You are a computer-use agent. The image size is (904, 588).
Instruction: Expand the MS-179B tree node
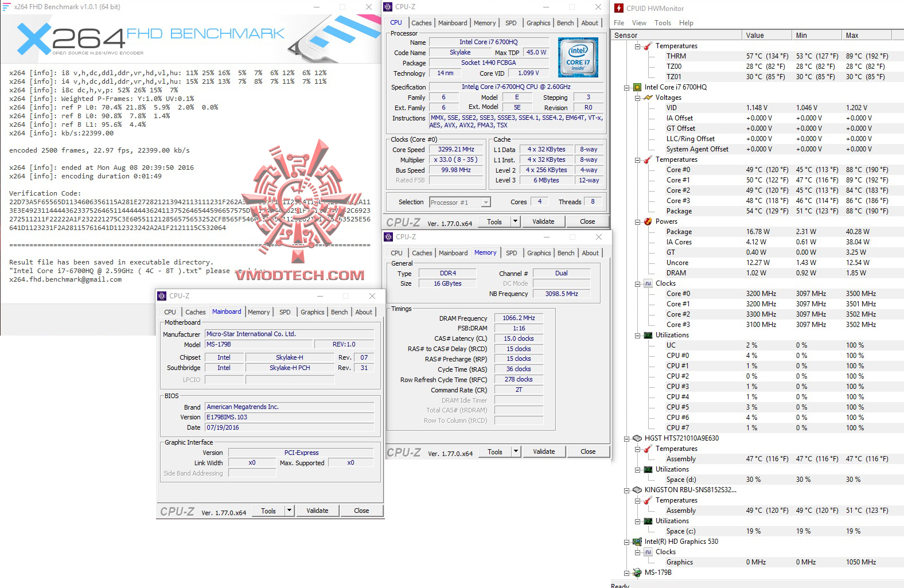[x=627, y=573]
